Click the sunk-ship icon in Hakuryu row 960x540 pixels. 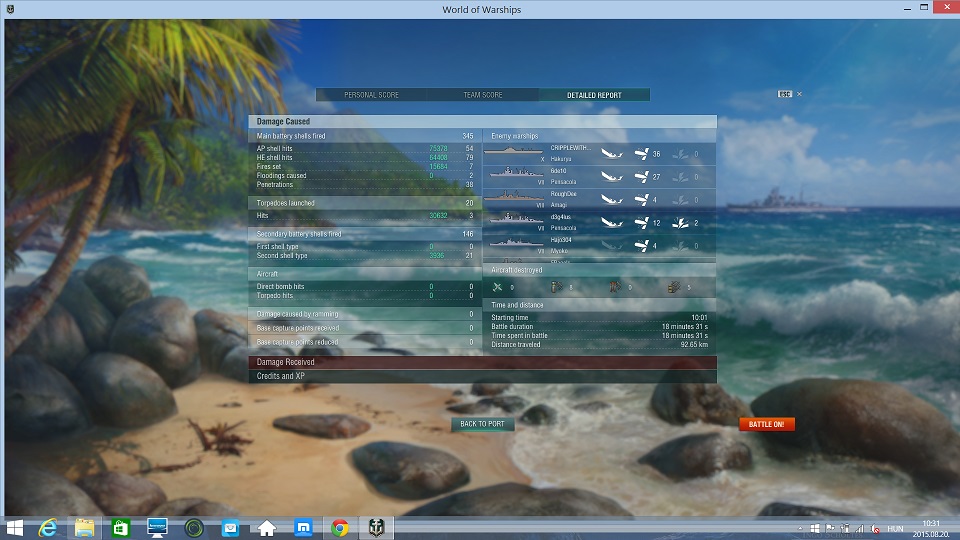click(x=612, y=154)
